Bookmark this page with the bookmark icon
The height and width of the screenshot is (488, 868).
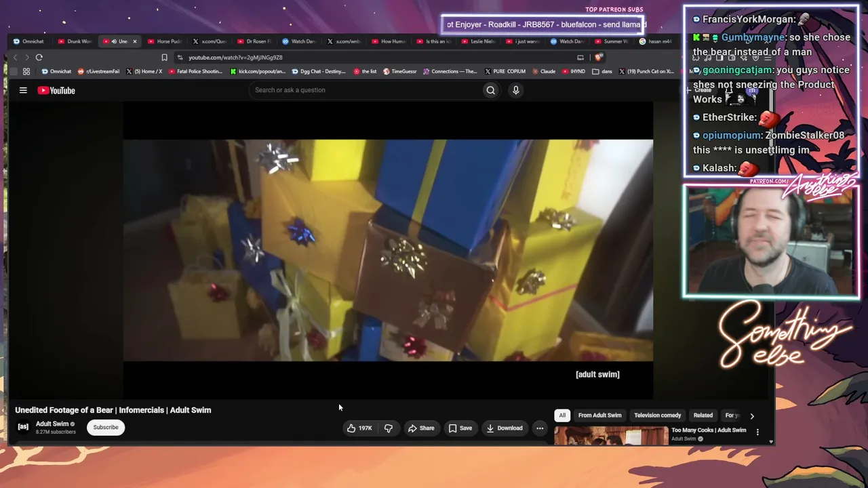pos(164,58)
